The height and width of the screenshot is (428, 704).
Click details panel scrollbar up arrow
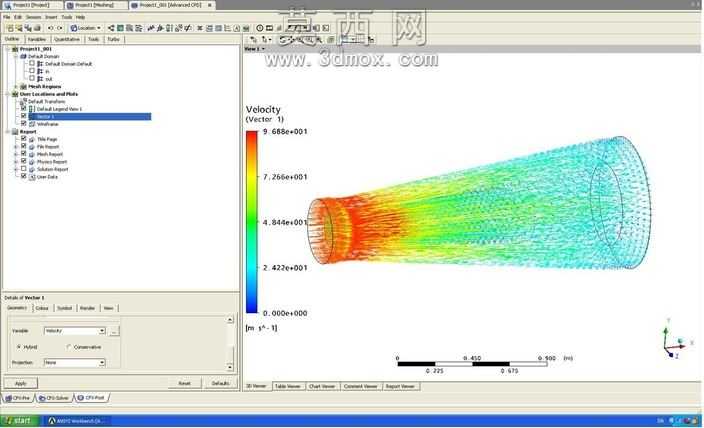pos(230,320)
